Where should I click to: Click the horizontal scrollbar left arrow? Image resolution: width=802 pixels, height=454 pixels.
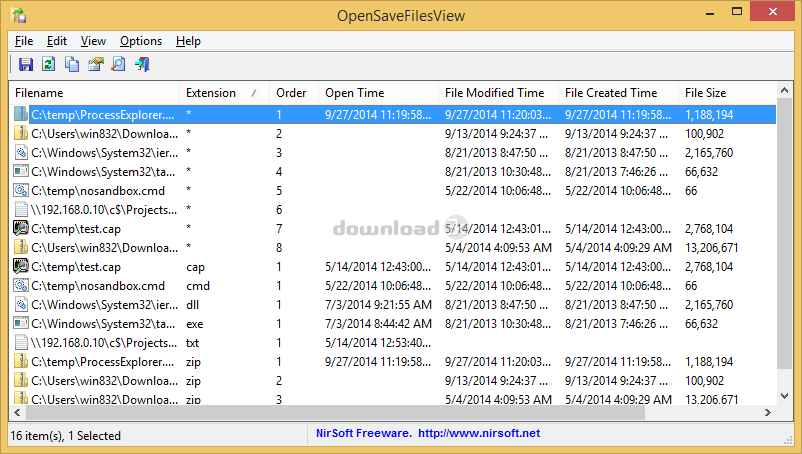coord(17,412)
